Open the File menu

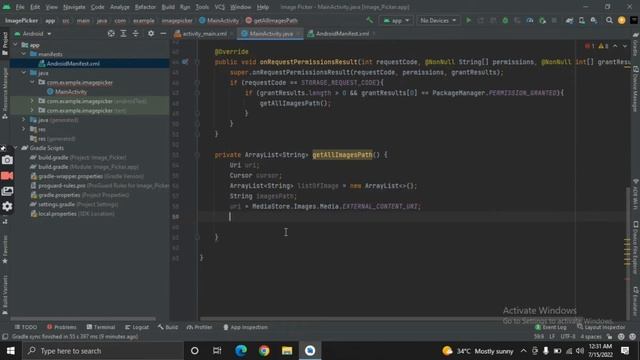pyautogui.click(x=20, y=7)
